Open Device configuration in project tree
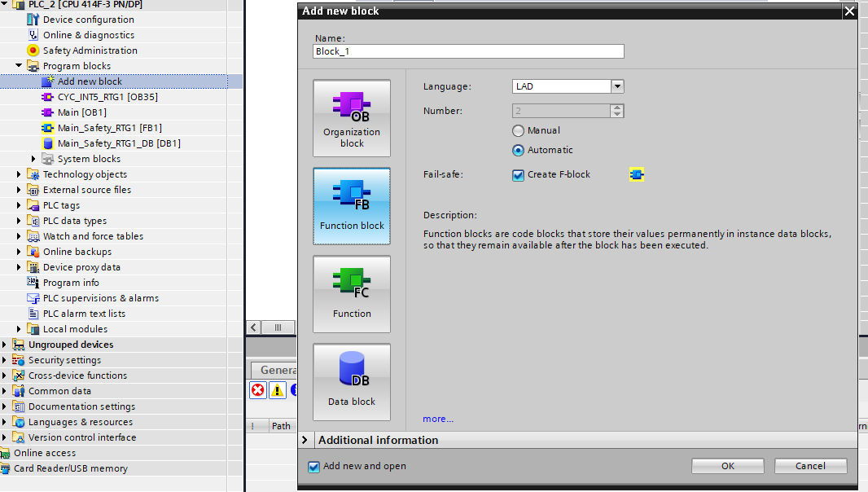The image size is (868, 492). (x=88, y=20)
